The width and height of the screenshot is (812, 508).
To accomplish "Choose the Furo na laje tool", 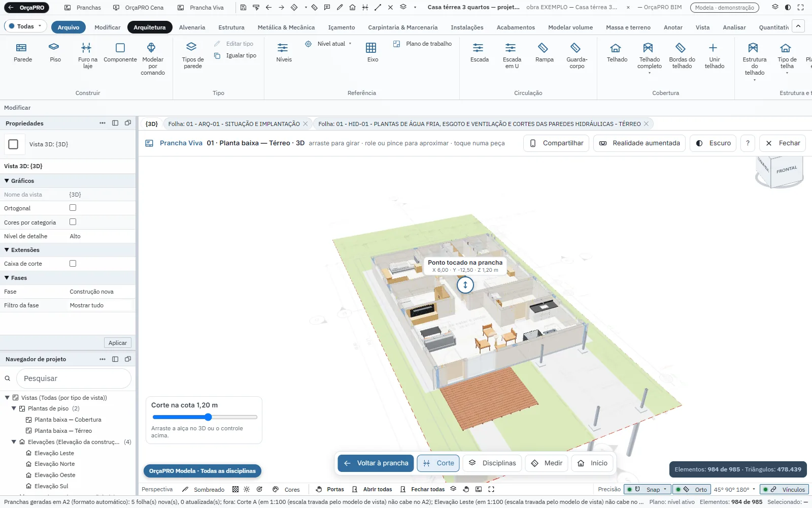I will (x=87, y=56).
